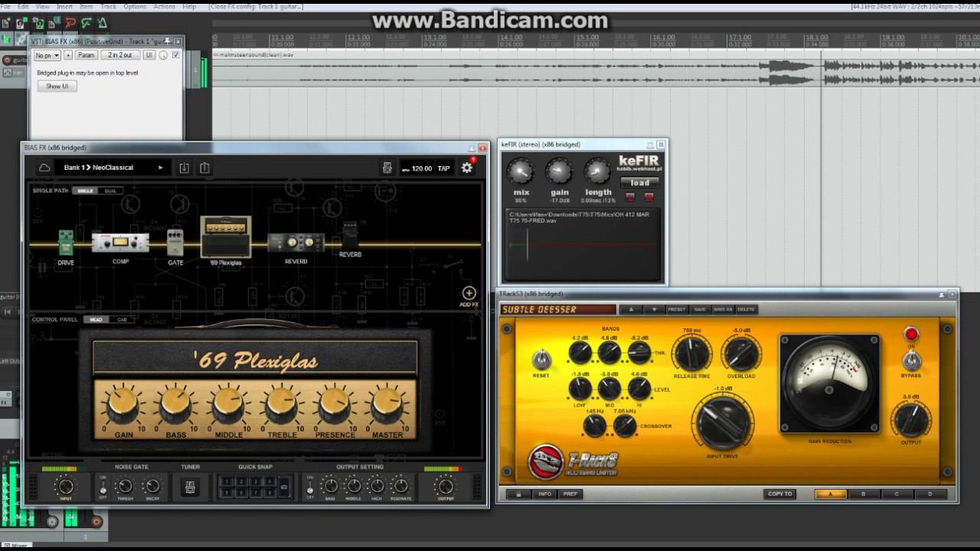Switch to Single path mode
This screenshot has height=551, width=980.
coord(86,191)
